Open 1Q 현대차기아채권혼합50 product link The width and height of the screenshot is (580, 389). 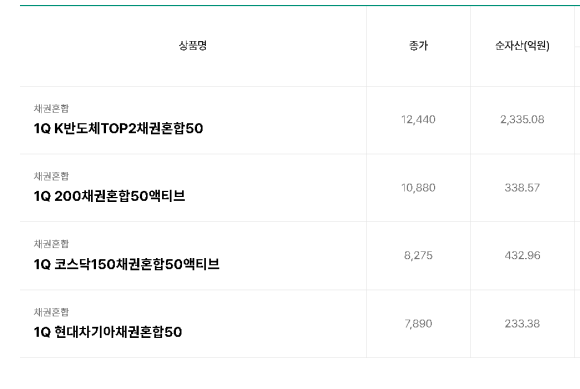[108, 332]
